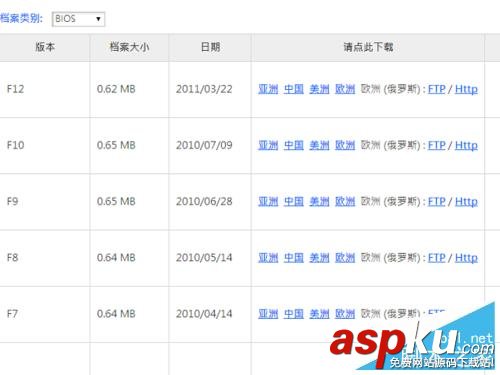Image resolution: width=500 pixels, height=375 pixels.
Task: Click the 中国 link in F8 row
Action: point(294,258)
